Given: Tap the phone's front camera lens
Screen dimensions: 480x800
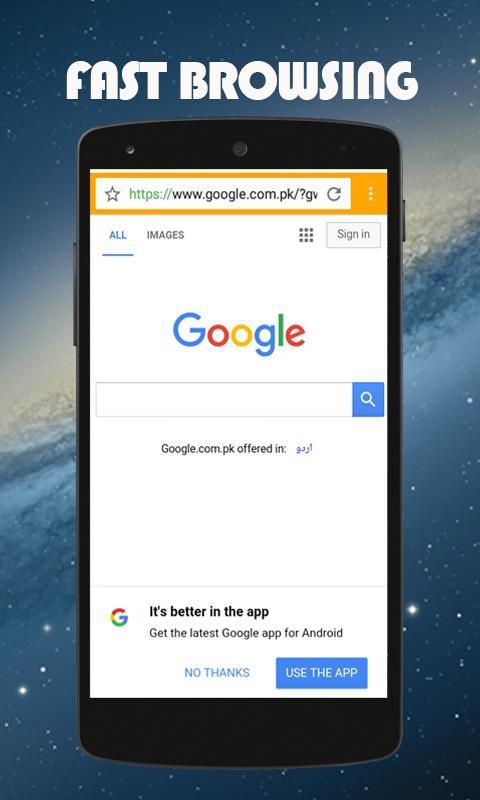Looking at the screenshot, I should click(x=240, y=149).
